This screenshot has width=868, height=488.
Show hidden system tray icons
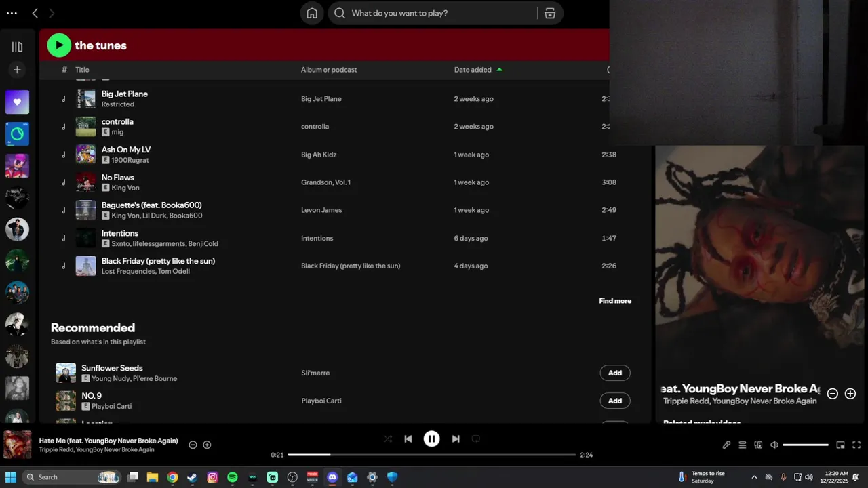[754, 477]
